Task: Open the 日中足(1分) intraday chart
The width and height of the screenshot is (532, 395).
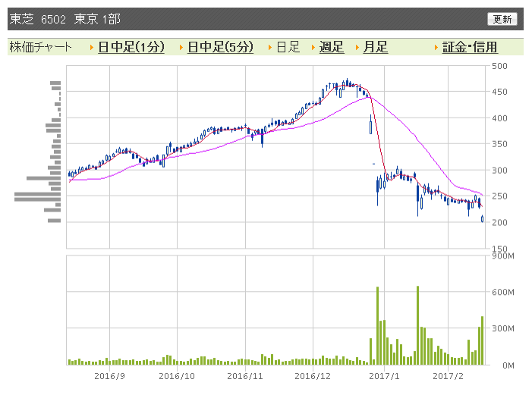Action: (131, 47)
